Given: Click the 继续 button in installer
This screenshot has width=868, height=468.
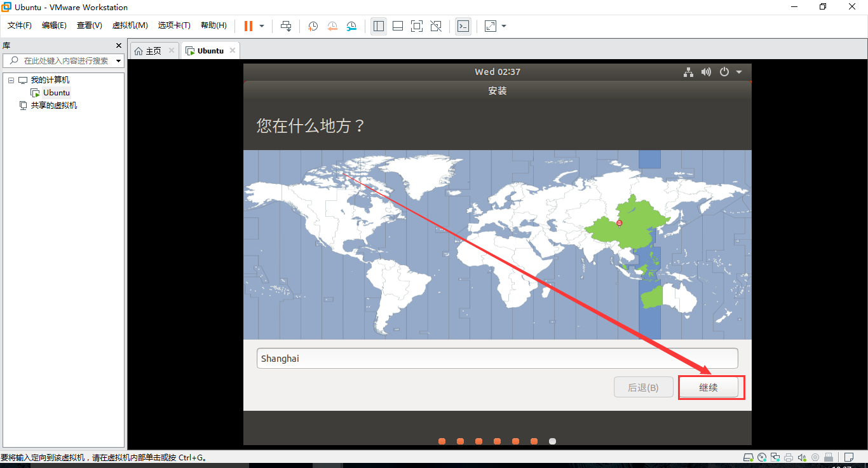Looking at the screenshot, I should [x=708, y=387].
